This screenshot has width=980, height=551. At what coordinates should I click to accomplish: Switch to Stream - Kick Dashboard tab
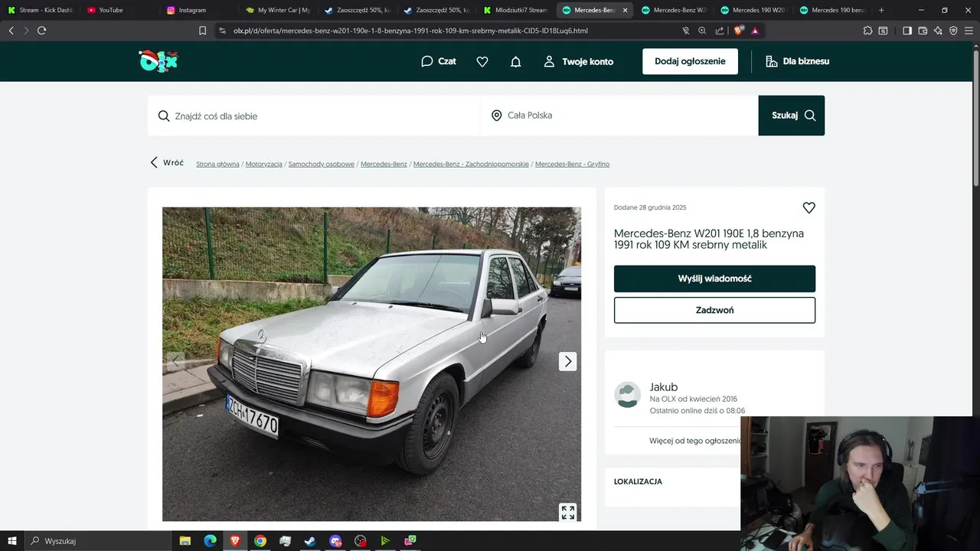pos(39,10)
